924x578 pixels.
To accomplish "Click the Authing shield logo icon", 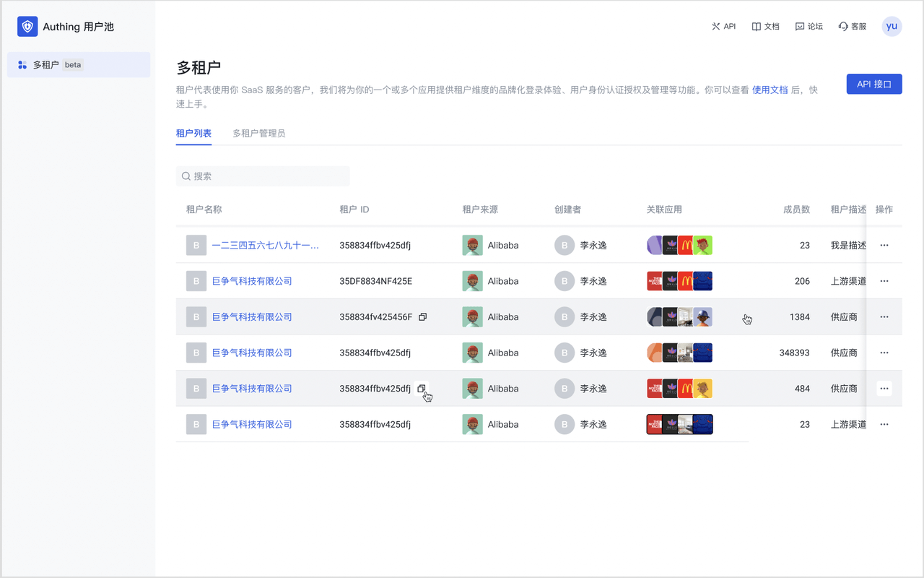I will 27,27.
